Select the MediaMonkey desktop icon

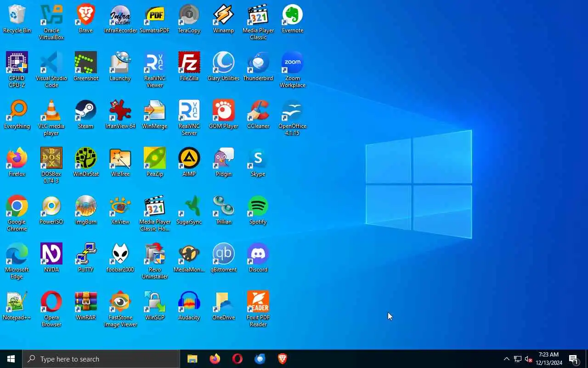click(189, 259)
